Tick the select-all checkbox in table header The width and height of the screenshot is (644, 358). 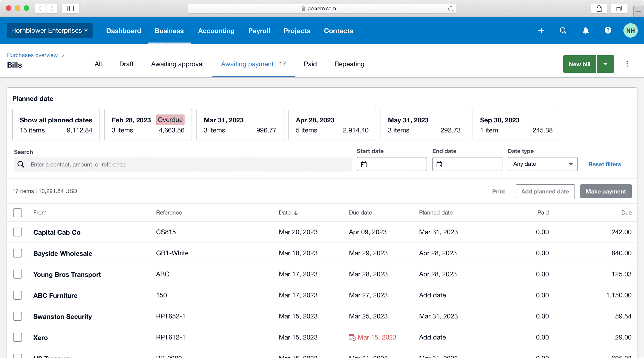[x=17, y=213]
